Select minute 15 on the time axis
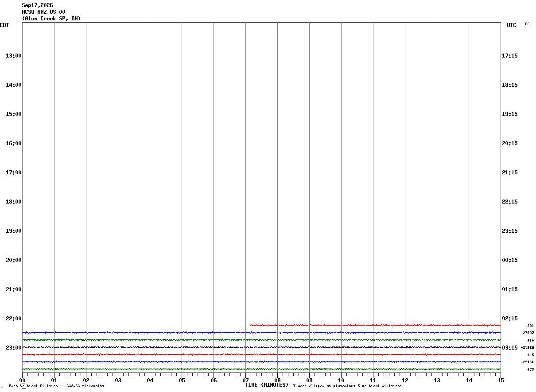This screenshot has width=536, height=392. pos(501,380)
